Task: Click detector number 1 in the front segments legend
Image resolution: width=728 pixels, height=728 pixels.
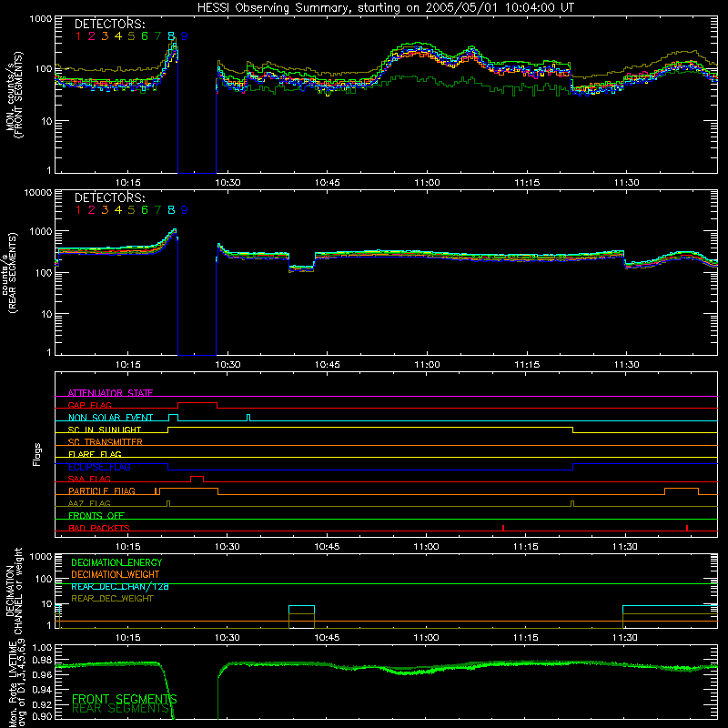Action: click(78, 36)
